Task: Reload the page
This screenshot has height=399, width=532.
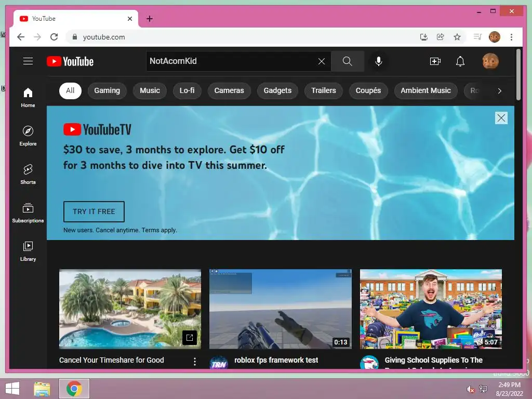Action: point(54,37)
